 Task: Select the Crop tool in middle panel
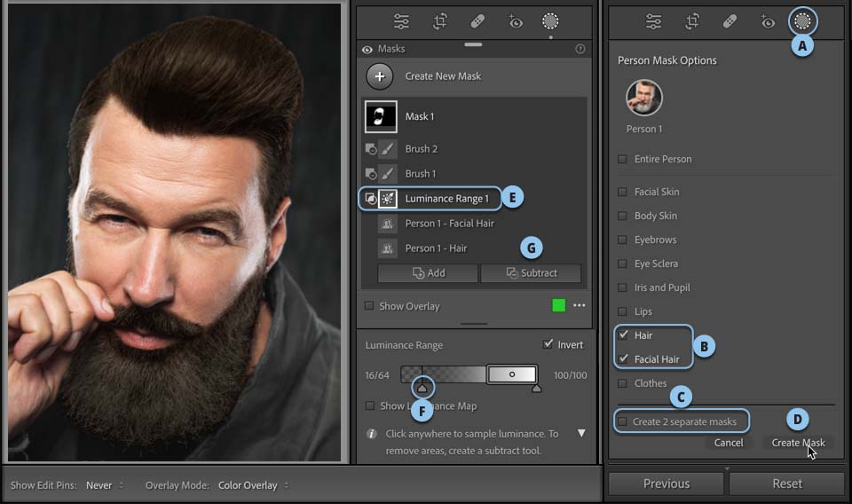[439, 21]
